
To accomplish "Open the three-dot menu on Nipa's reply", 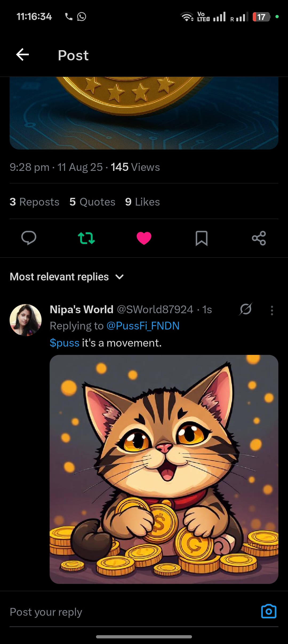I will pos(272,310).
